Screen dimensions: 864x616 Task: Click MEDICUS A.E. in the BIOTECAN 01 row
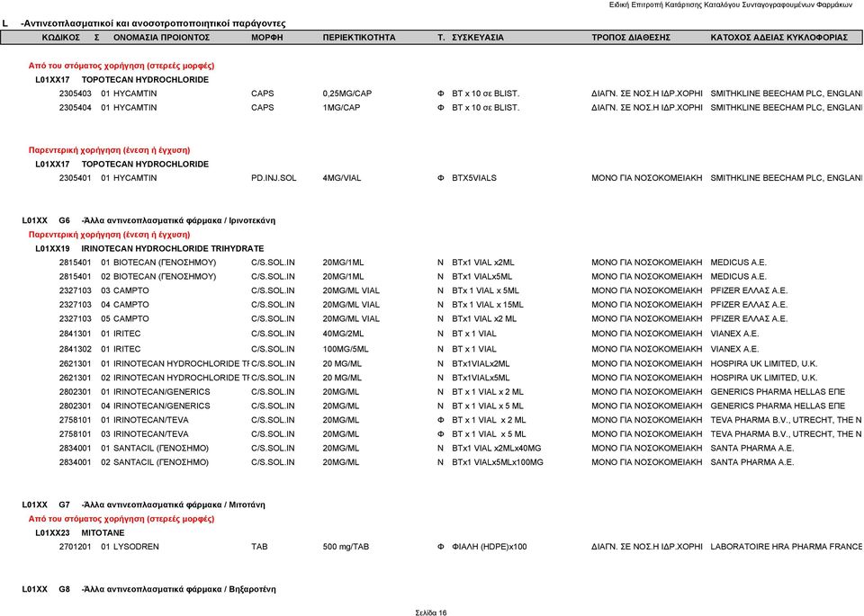738,263
